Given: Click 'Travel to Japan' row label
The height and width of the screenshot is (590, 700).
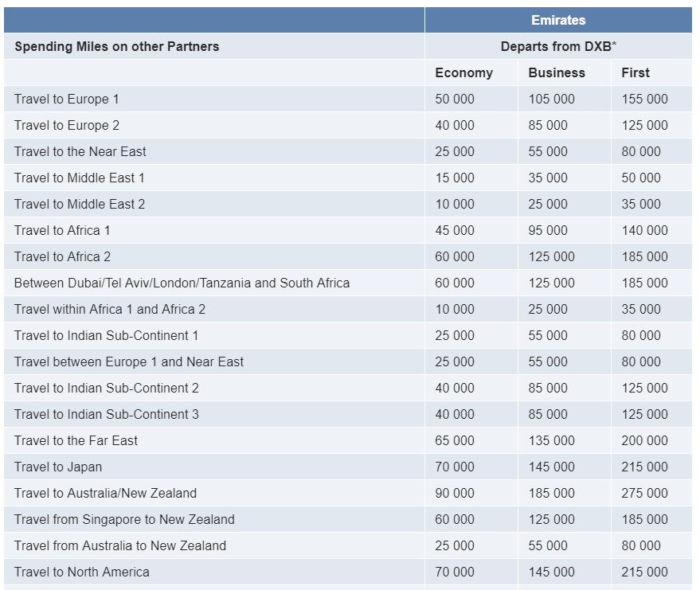Looking at the screenshot, I should point(58,467).
